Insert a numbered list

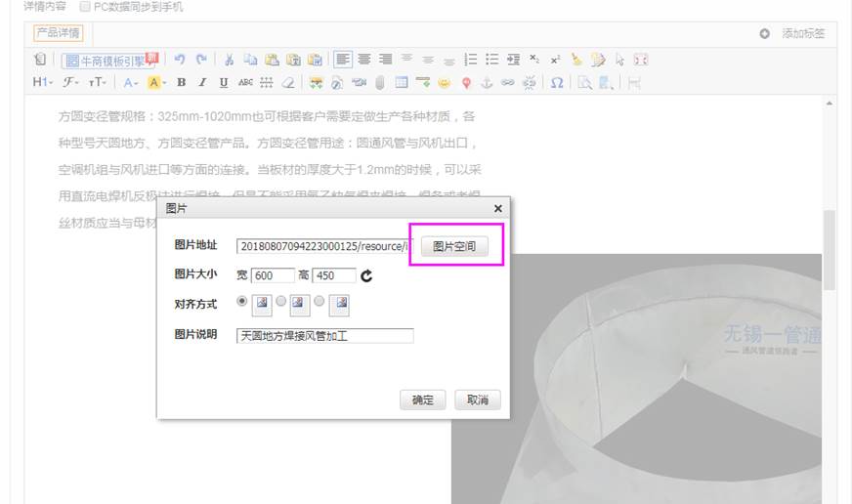tap(471, 60)
